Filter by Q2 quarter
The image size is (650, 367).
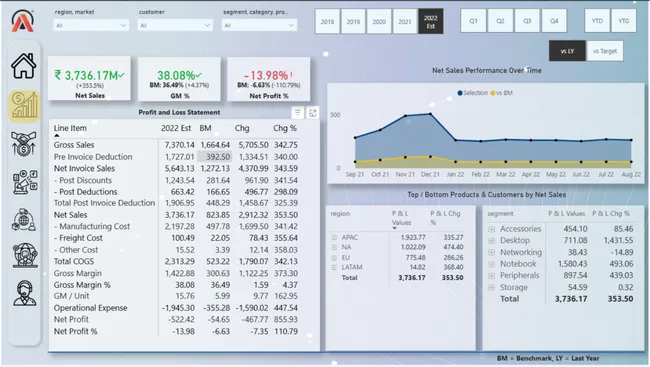click(500, 20)
